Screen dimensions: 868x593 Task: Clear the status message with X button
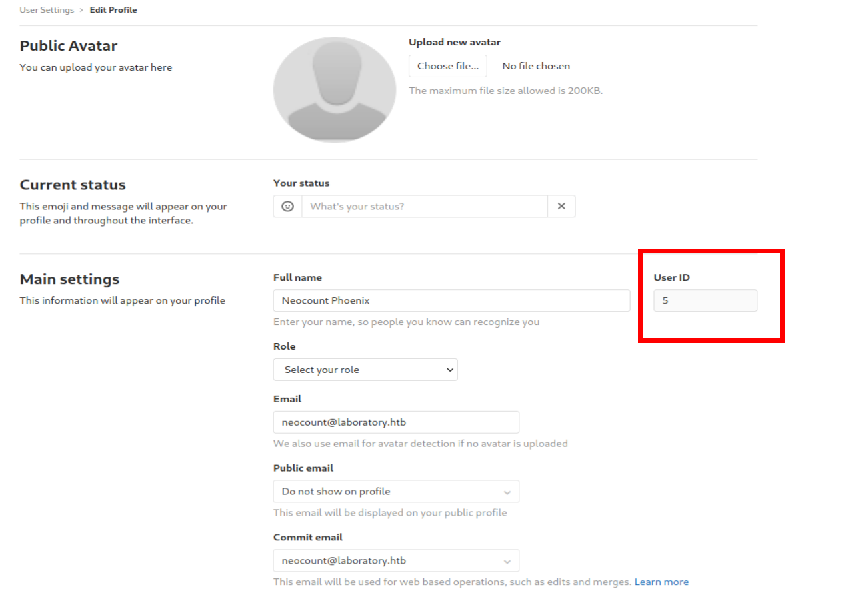click(x=561, y=207)
